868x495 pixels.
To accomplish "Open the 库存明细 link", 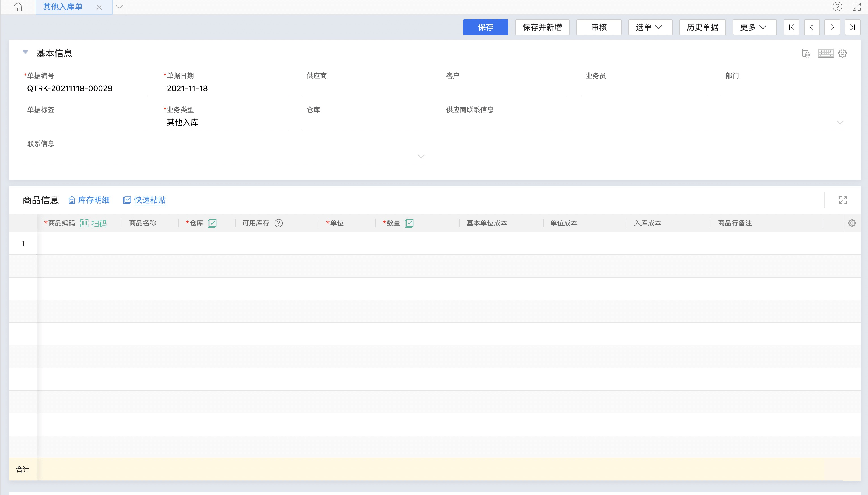I will [x=93, y=200].
